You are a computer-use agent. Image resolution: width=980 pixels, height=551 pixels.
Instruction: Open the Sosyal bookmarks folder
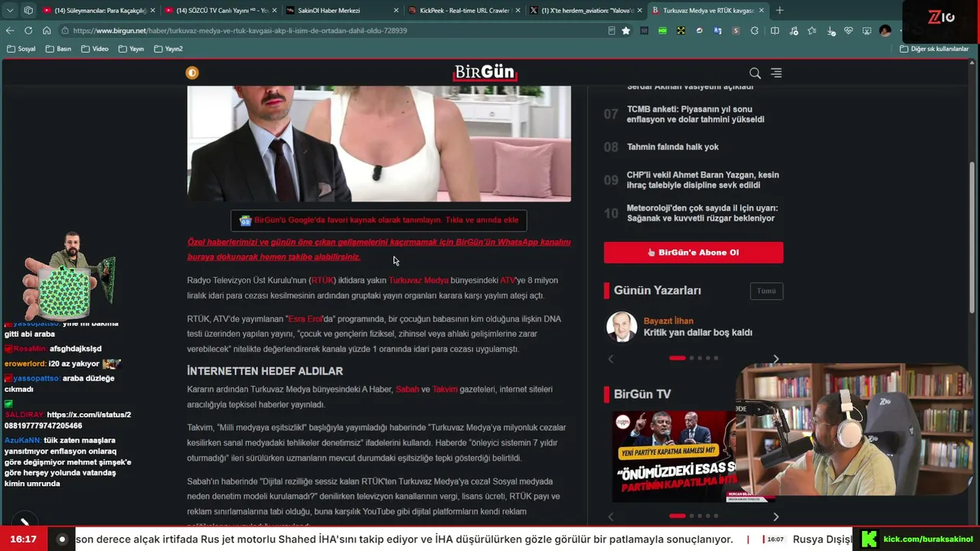21,49
